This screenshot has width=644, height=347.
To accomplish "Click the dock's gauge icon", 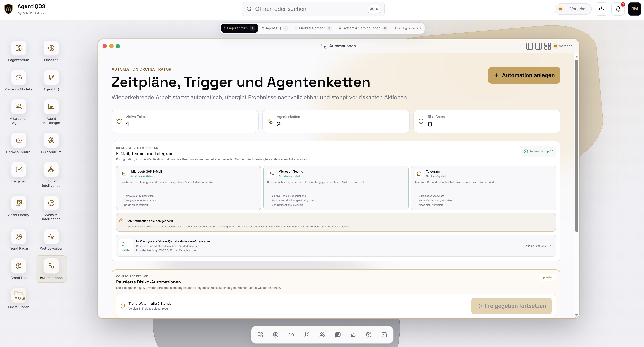I will point(291,335).
